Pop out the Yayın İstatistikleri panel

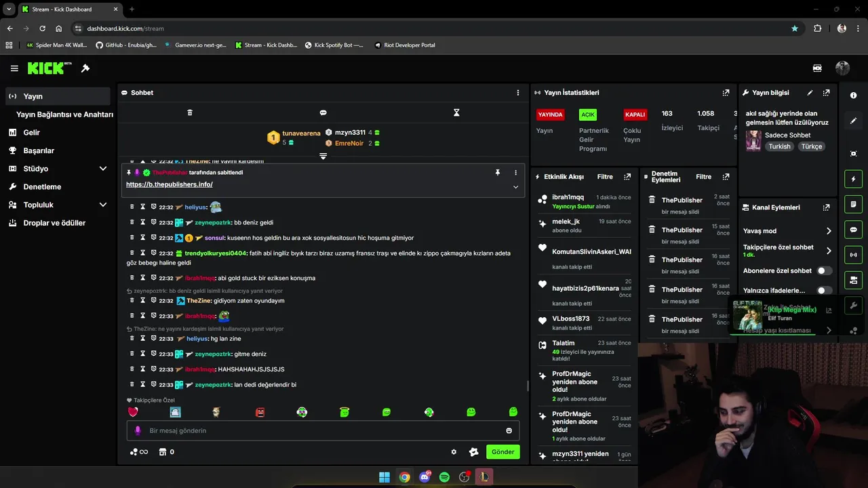pos(726,93)
